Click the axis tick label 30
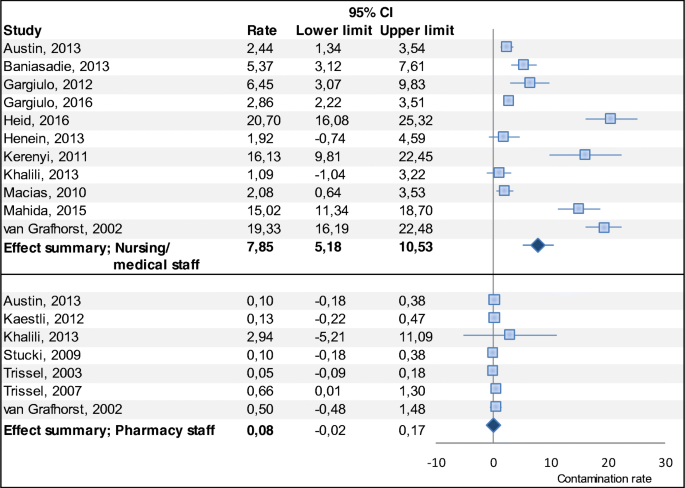The height and width of the screenshot is (488, 685). [666, 462]
